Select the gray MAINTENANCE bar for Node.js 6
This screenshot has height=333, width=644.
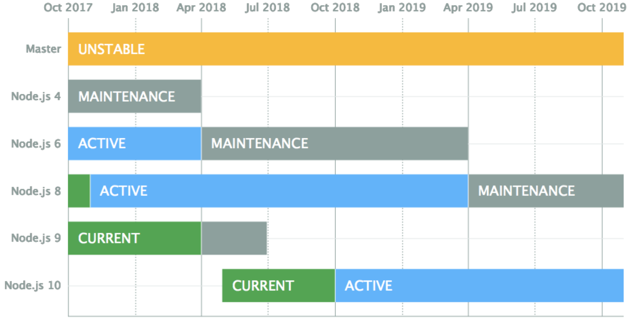coord(334,144)
